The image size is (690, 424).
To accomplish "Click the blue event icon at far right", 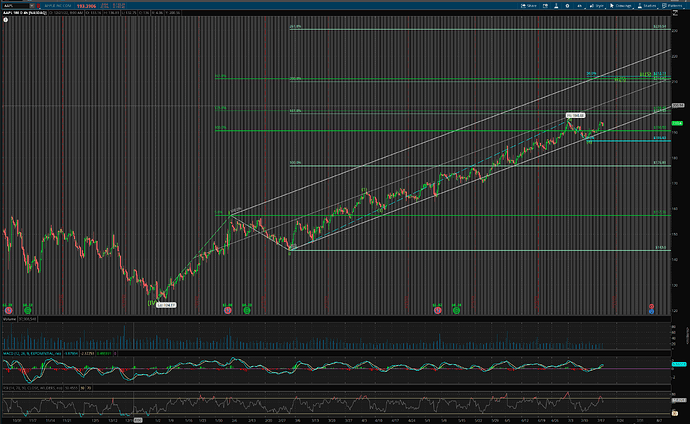I will 651,311.
